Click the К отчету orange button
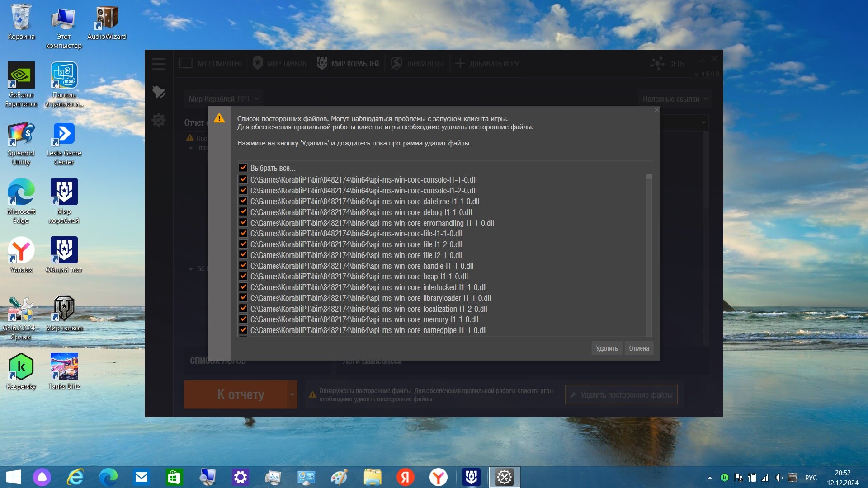The image size is (868, 488). pos(236,394)
